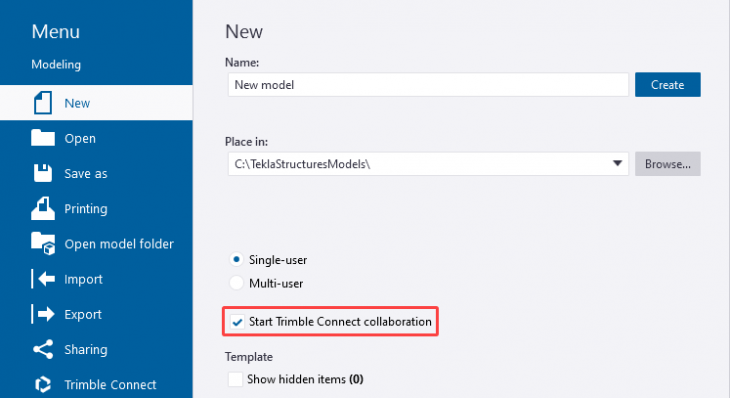Expand the Place in dropdown arrow
This screenshot has width=730, height=398.
(617, 163)
